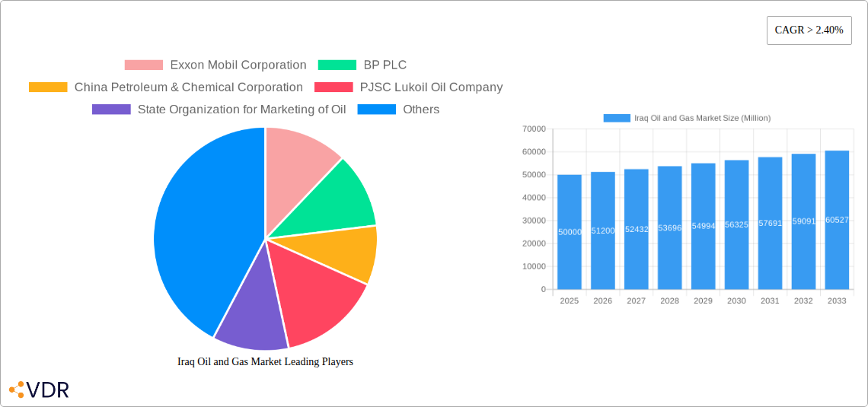This screenshot has height=407, width=868.
Task: Click the 2027 x-axis label
Action: point(636,300)
